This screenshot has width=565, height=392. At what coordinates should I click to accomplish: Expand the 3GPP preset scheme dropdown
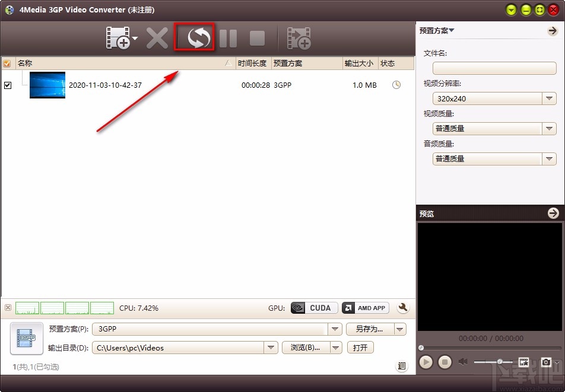pyautogui.click(x=335, y=329)
